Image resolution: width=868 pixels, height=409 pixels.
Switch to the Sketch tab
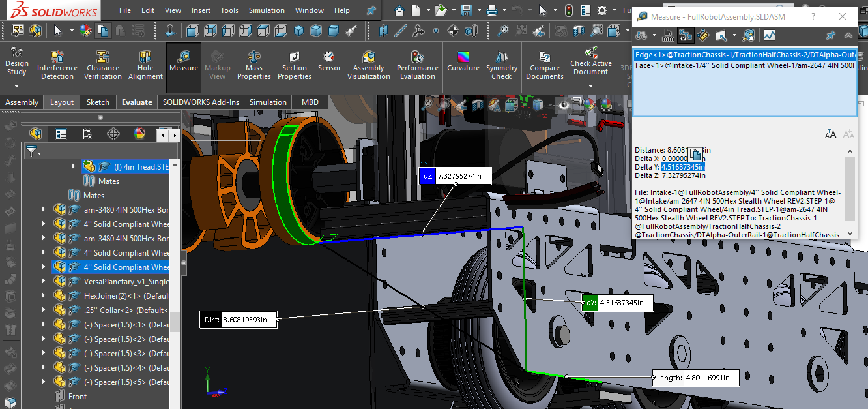[x=98, y=102]
